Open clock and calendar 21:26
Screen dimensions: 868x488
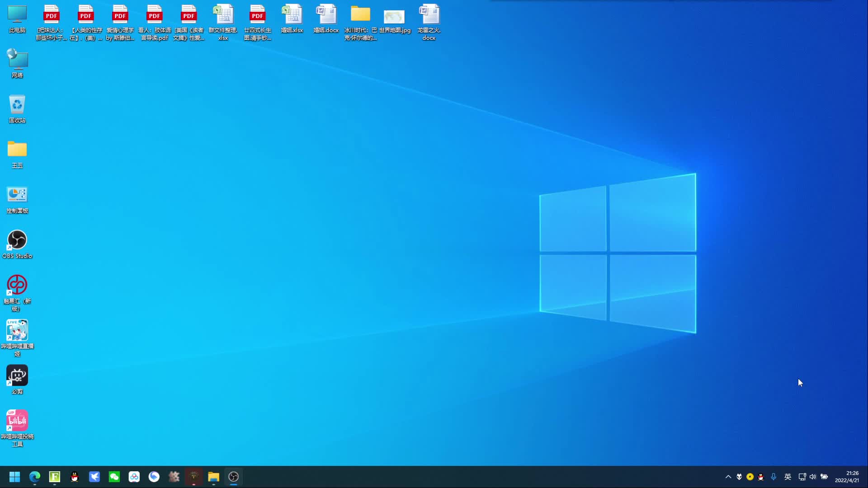(847, 477)
